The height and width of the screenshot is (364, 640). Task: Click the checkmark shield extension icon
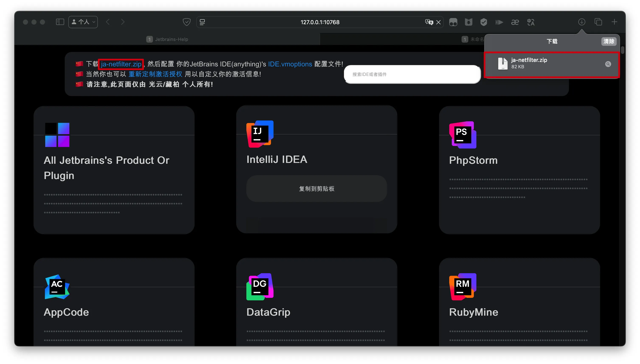(x=484, y=22)
